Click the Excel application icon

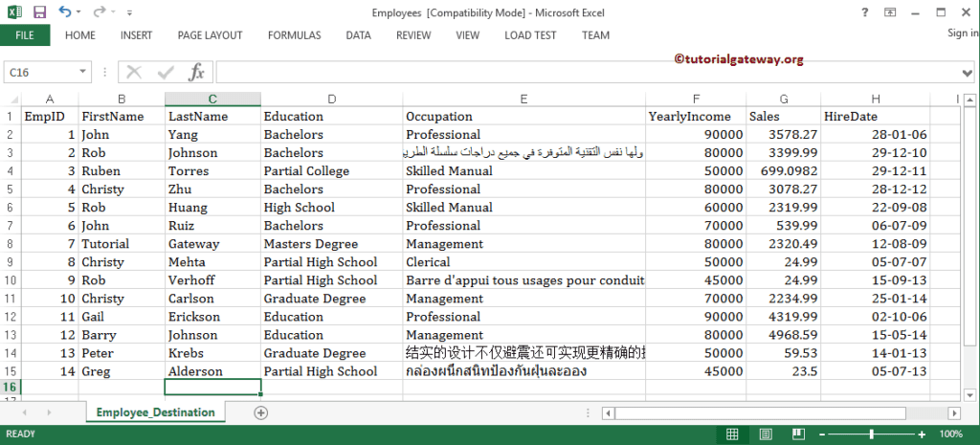tap(15, 11)
